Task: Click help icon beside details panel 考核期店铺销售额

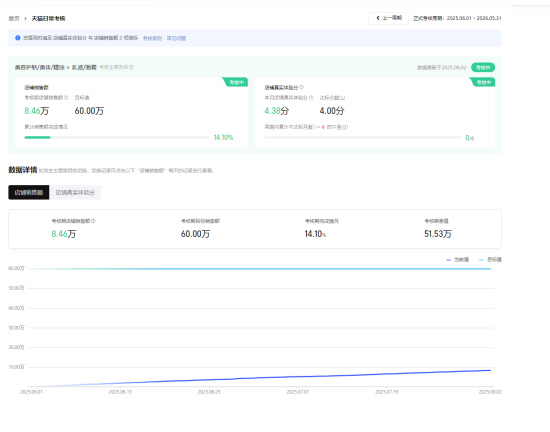Action: [94, 221]
